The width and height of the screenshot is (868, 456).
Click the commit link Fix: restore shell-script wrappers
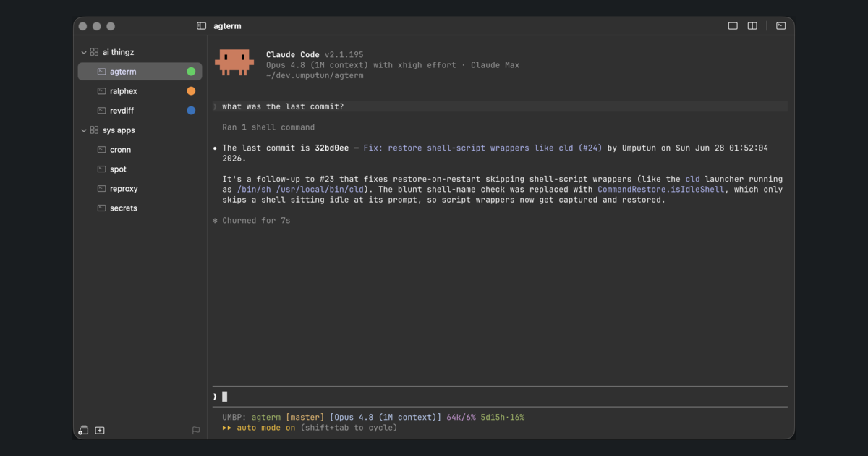coord(482,148)
